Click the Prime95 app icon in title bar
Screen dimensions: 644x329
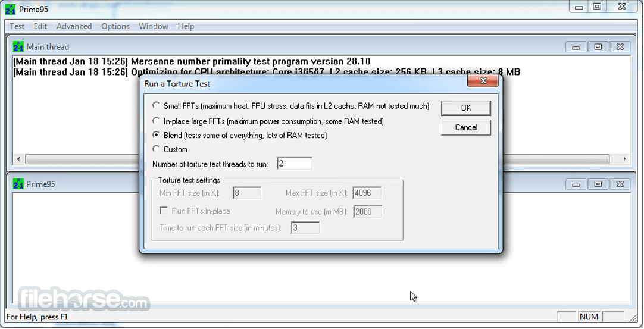point(10,9)
